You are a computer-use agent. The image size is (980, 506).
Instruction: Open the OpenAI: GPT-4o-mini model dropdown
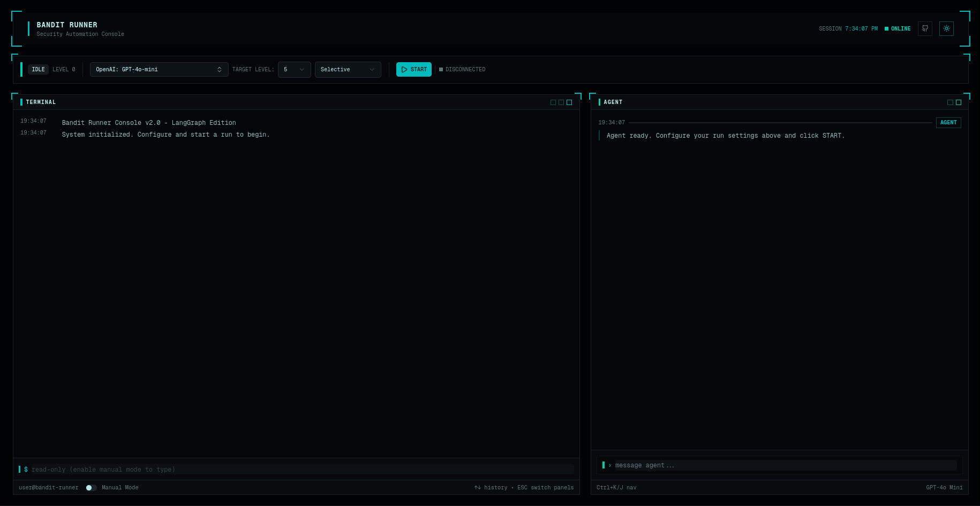159,70
